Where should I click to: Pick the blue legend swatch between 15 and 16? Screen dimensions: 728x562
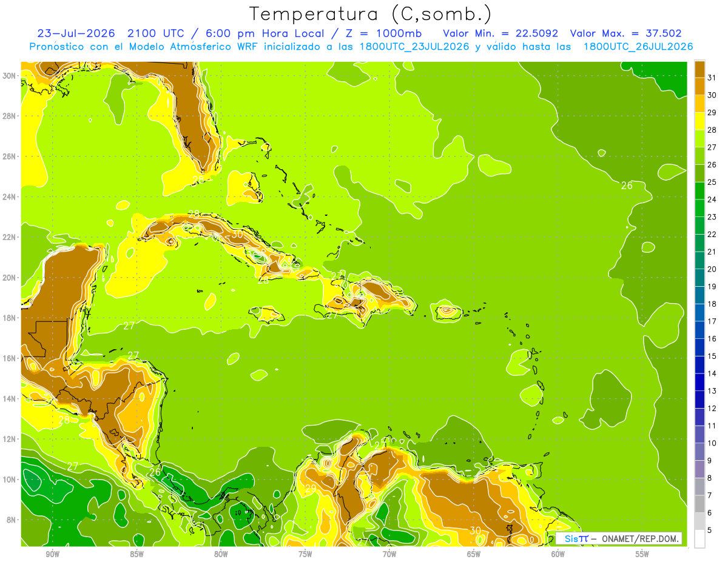coord(700,347)
